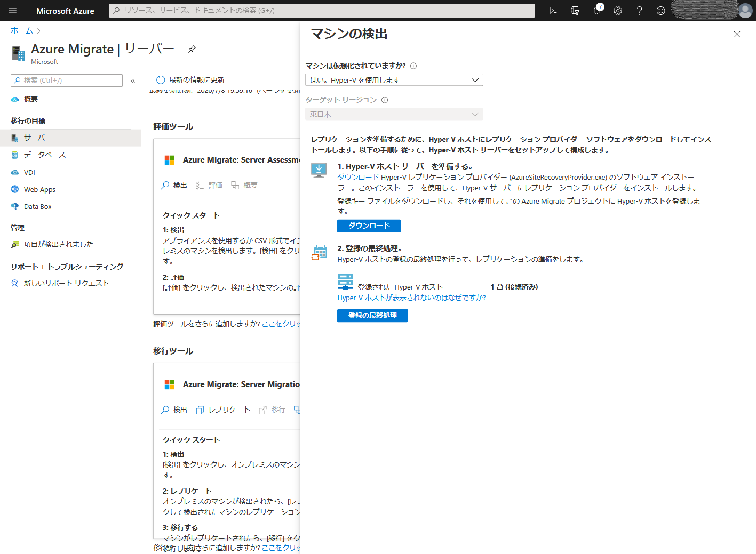Click 1 台 (接続済み) host count text
This screenshot has height=554, width=756.
pyautogui.click(x=514, y=287)
